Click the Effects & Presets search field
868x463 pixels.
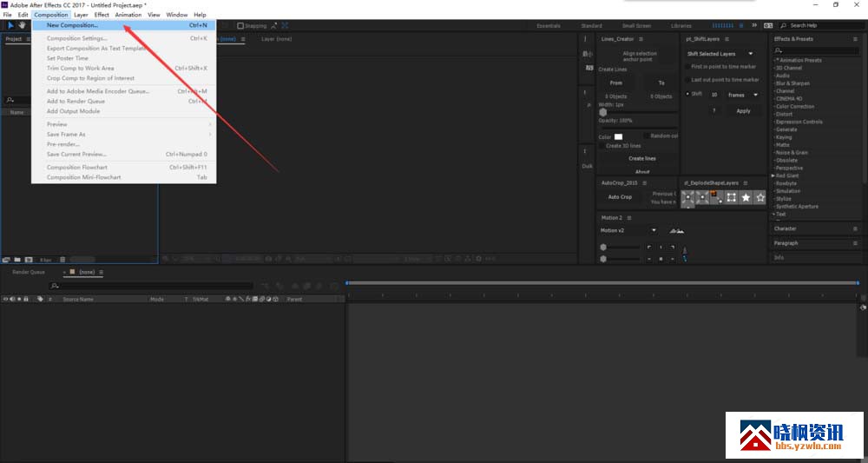pos(816,50)
